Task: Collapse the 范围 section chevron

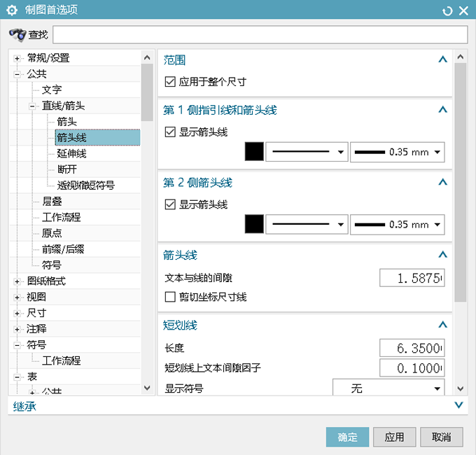Action: (442, 60)
